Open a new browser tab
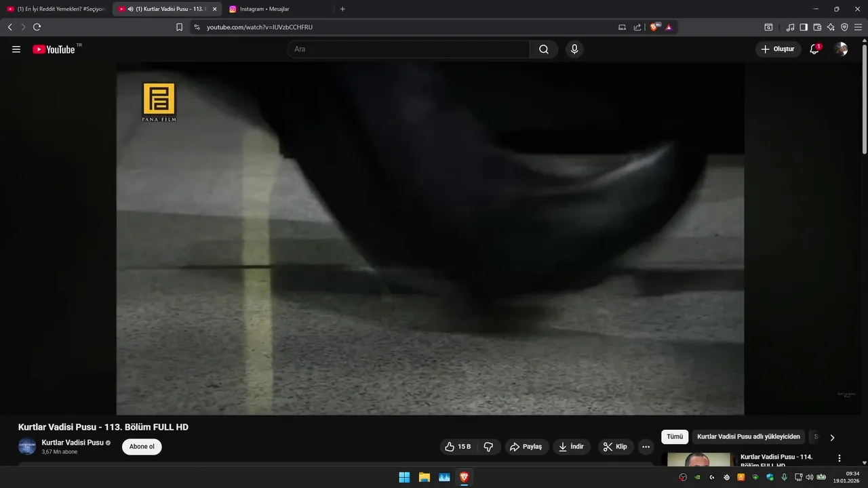Image resolution: width=868 pixels, height=488 pixels. point(342,9)
